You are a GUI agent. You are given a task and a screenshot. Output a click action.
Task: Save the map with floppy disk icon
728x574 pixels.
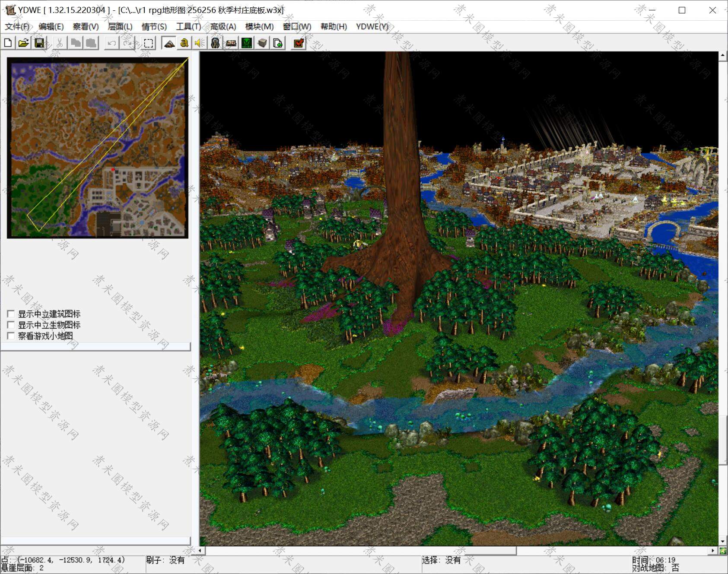39,43
